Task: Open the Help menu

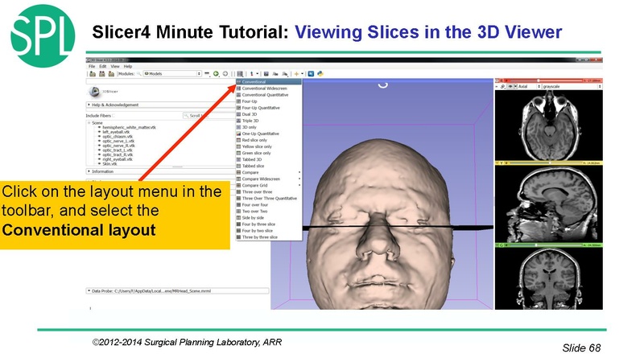Action: [x=128, y=66]
